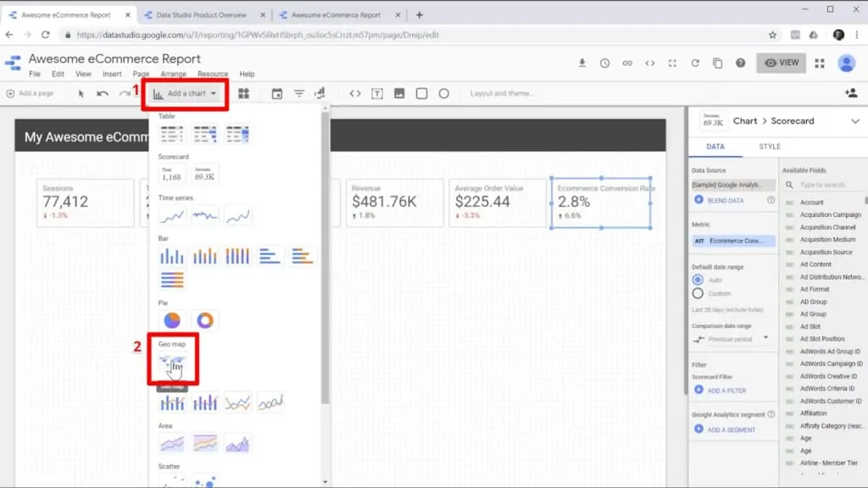868x488 pixels.
Task: Expand the Chart > Scorecard type chevron
Action: click(855, 121)
